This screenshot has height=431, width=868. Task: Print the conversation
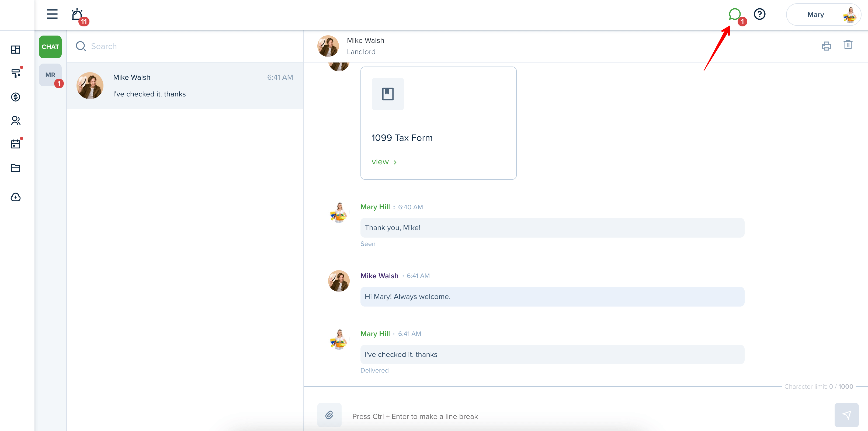point(826,46)
